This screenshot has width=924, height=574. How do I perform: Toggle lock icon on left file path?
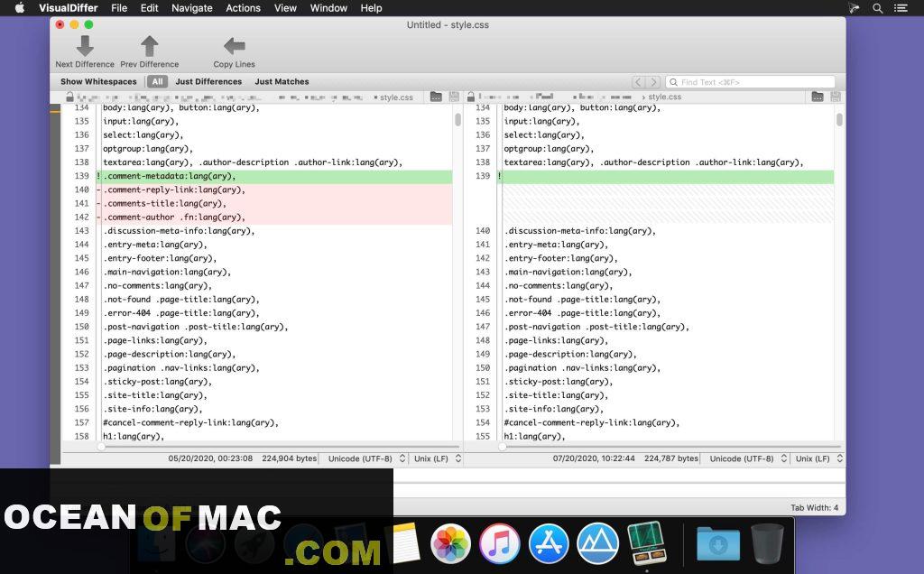[x=69, y=97]
